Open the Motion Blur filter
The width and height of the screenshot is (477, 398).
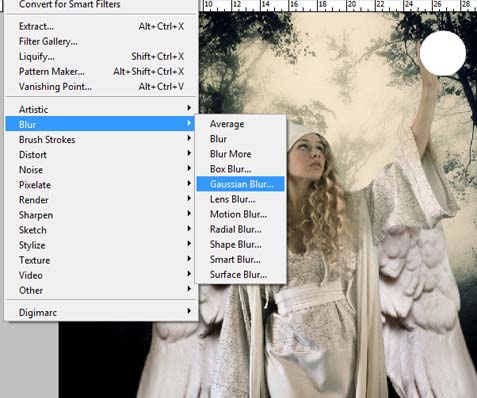pos(240,214)
